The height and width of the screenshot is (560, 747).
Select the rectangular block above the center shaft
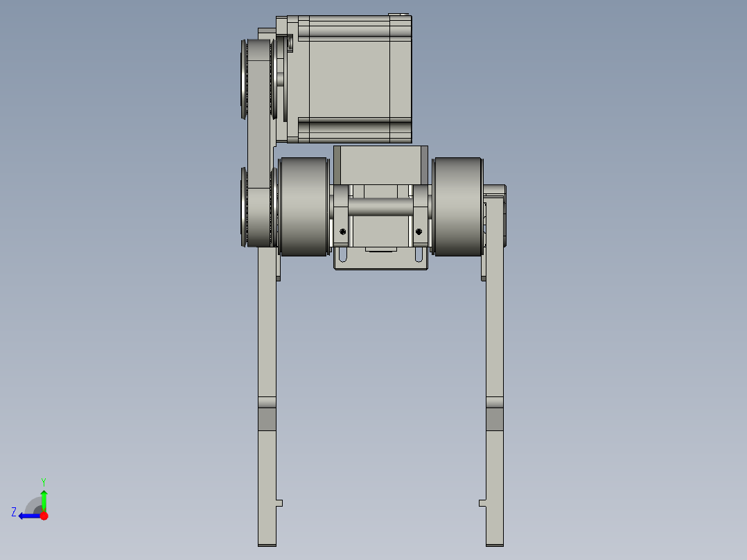click(x=380, y=166)
